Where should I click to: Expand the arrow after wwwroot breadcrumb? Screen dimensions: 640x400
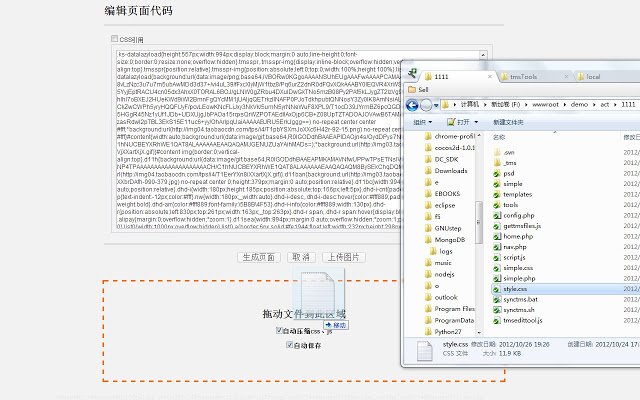click(x=565, y=104)
